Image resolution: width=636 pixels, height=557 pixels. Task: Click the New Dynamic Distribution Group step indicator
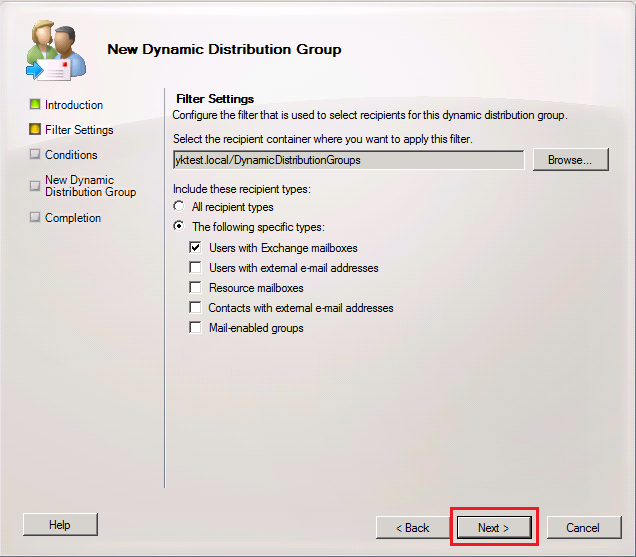[35, 185]
